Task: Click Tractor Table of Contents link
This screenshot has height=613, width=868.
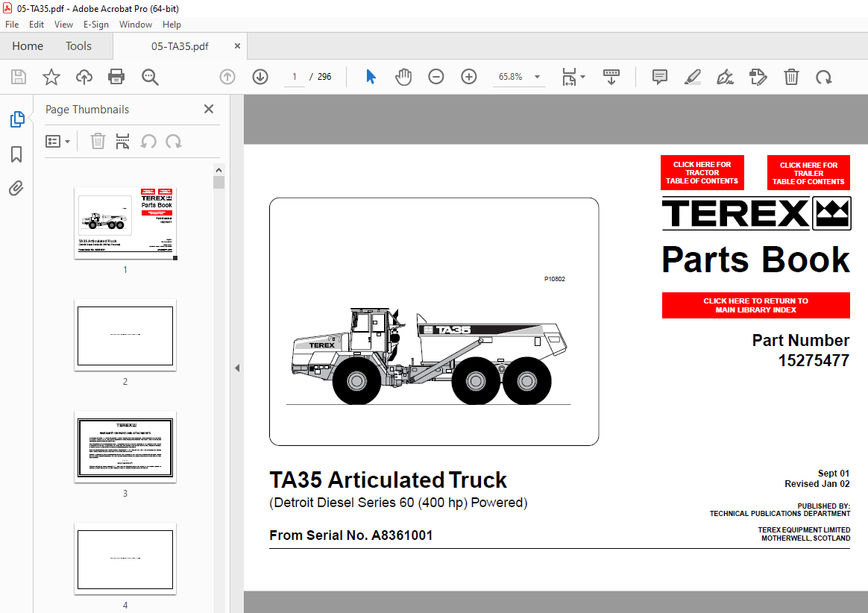Action: 702,173
